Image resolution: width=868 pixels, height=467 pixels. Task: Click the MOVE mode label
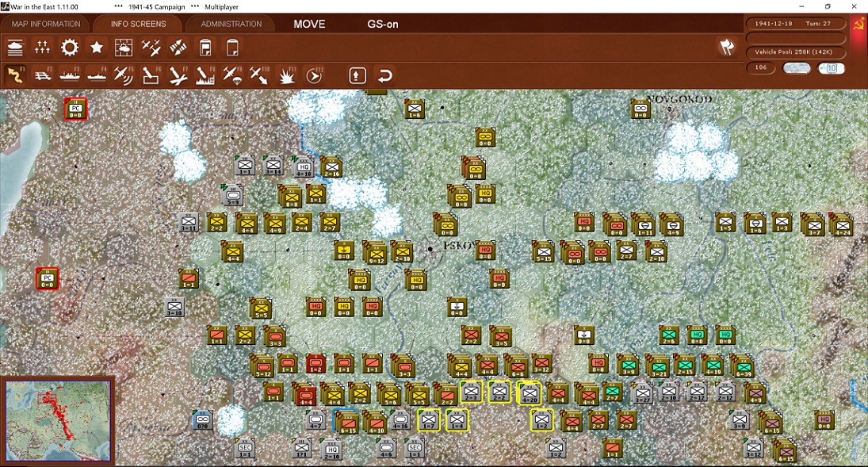309,24
